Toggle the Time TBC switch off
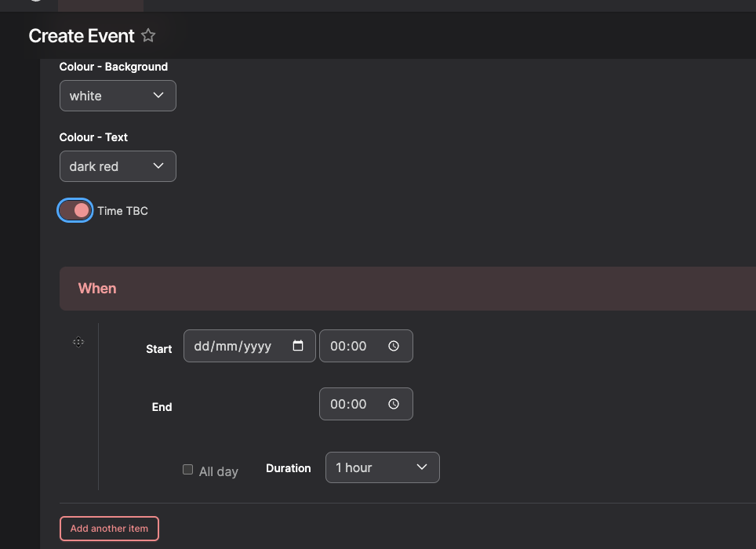The height and width of the screenshot is (549, 756). 75,210
